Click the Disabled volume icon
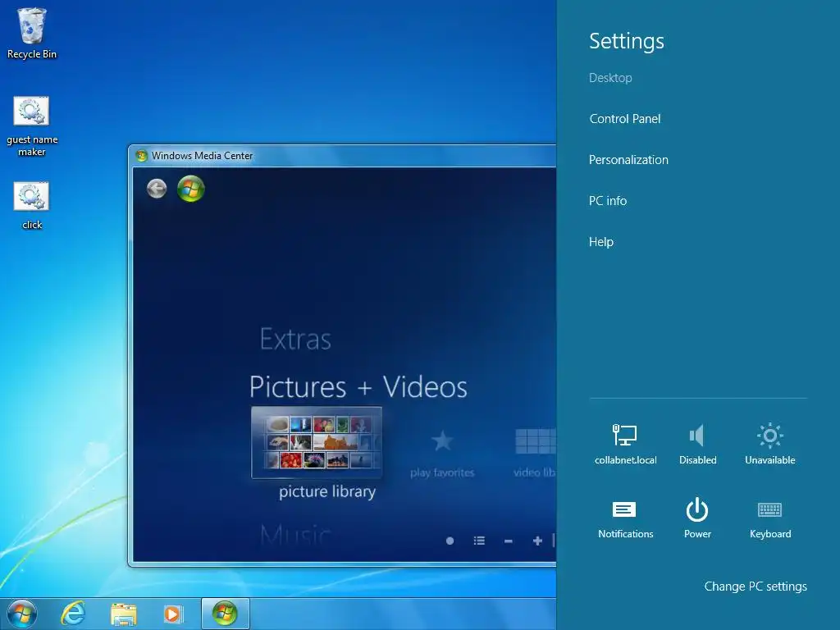 coord(697,444)
